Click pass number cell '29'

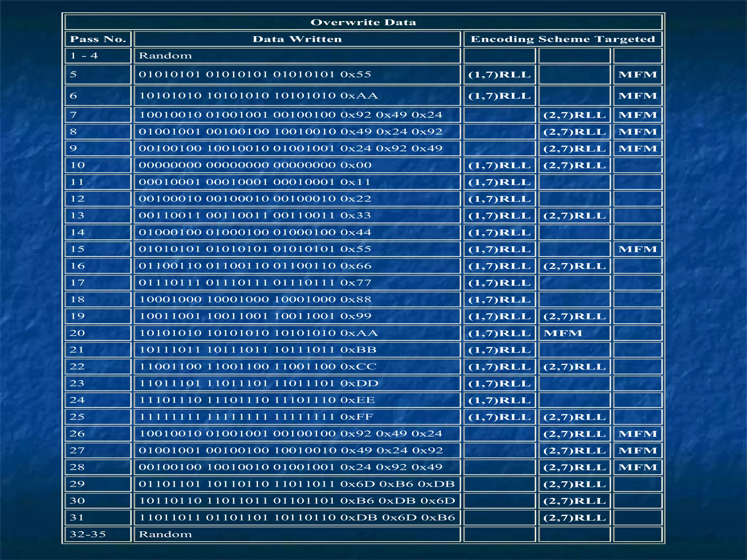click(98, 484)
